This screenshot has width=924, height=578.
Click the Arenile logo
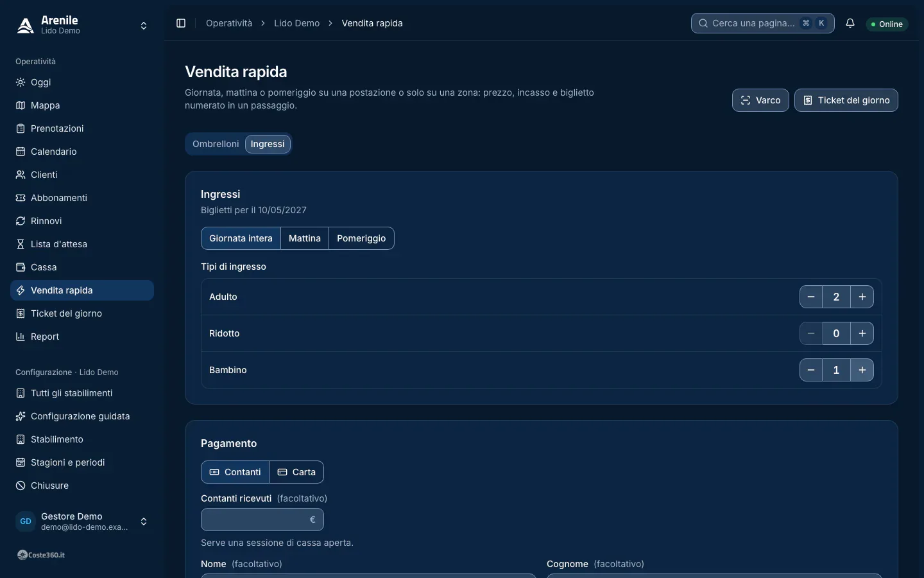[x=26, y=25]
